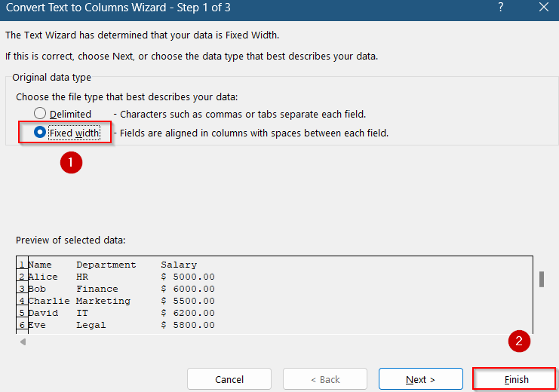Close the Convert Text to Columns Wizard

click(x=543, y=7)
